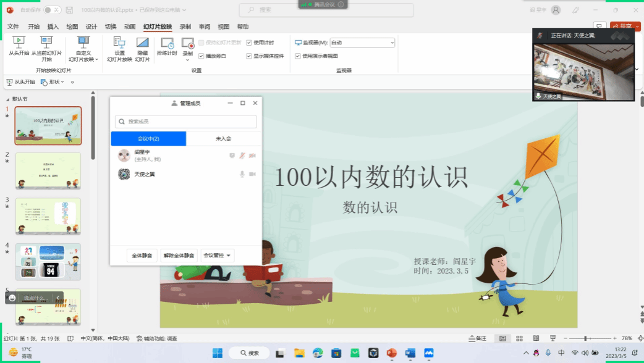Screen dimensions: 644x363
Task: Click 天使之翼's microphone icon
Action: pyautogui.click(x=242, y=174)
